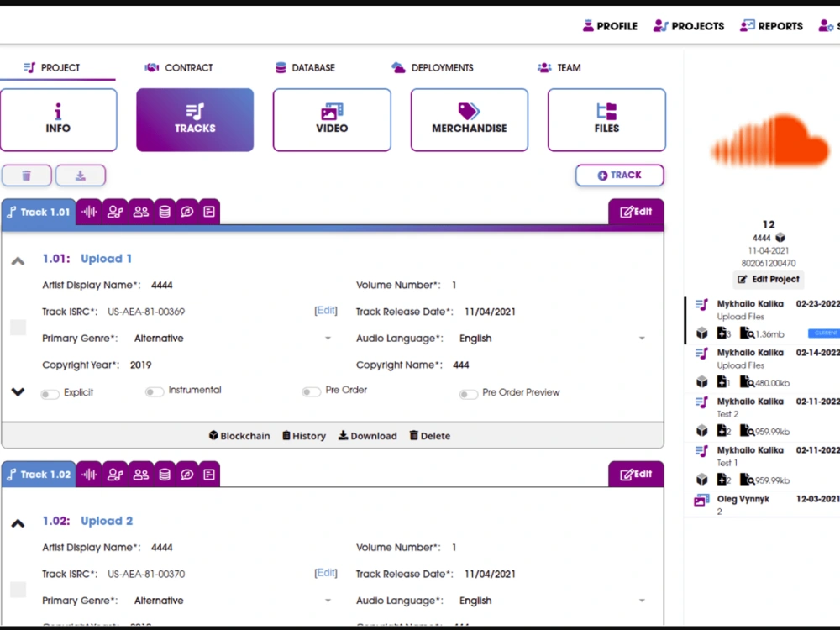Open Primary Genre dropdown for track 1.01
Image resolution: width=840 pixels, height=630 pixels.
[328, 339]
